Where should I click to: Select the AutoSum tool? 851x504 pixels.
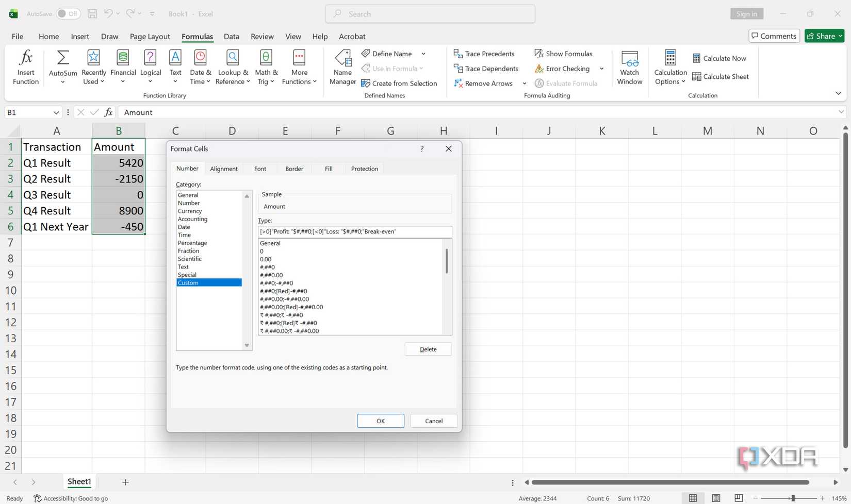(x=62, y=62)
